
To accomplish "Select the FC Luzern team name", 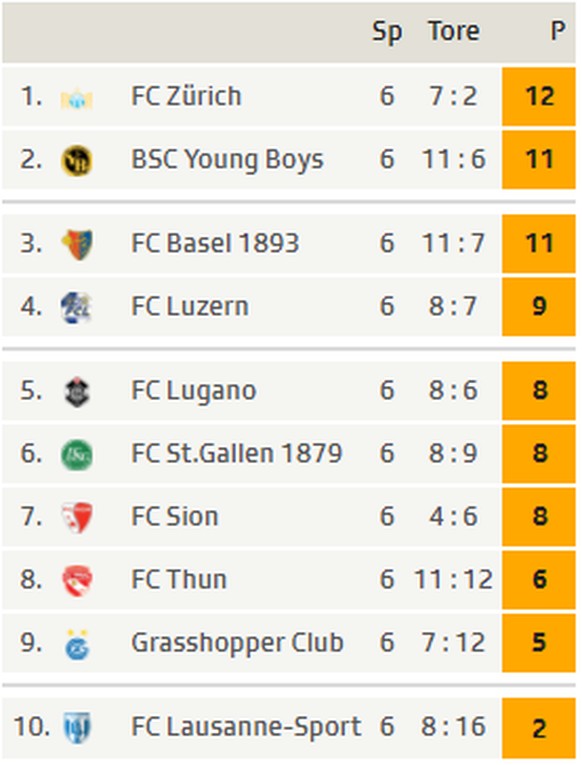I will coord(190,306).
